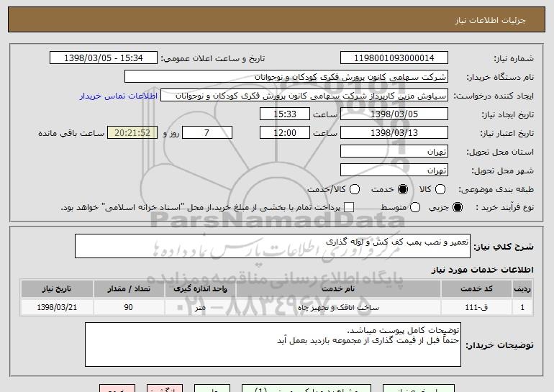Click the طبقه بندی موضوعی label
Image resolution: width=554 pixels, height=392 pixels.
click(496, 189)
